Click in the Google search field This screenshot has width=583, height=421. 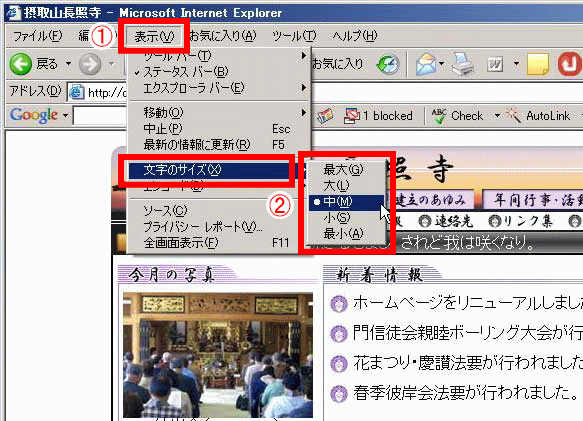(100, 116)
